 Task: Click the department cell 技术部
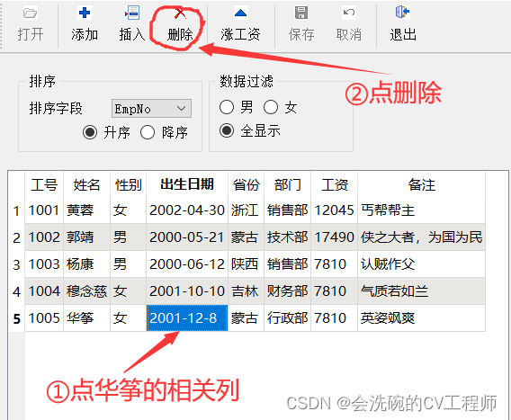[288, 237]
